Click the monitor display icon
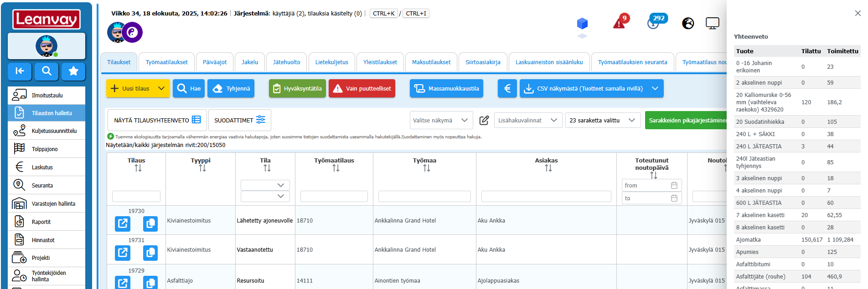Screen dimensions: 868x289 point(712,23)
